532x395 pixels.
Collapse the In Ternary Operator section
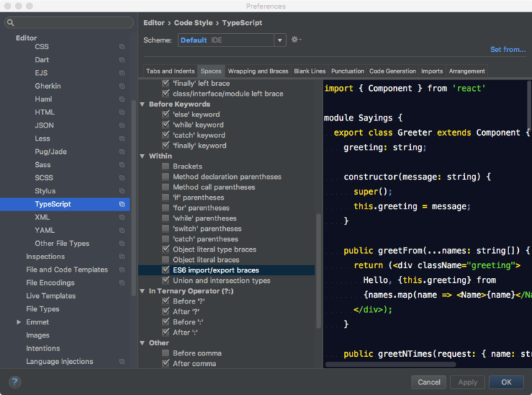point(143,291)
